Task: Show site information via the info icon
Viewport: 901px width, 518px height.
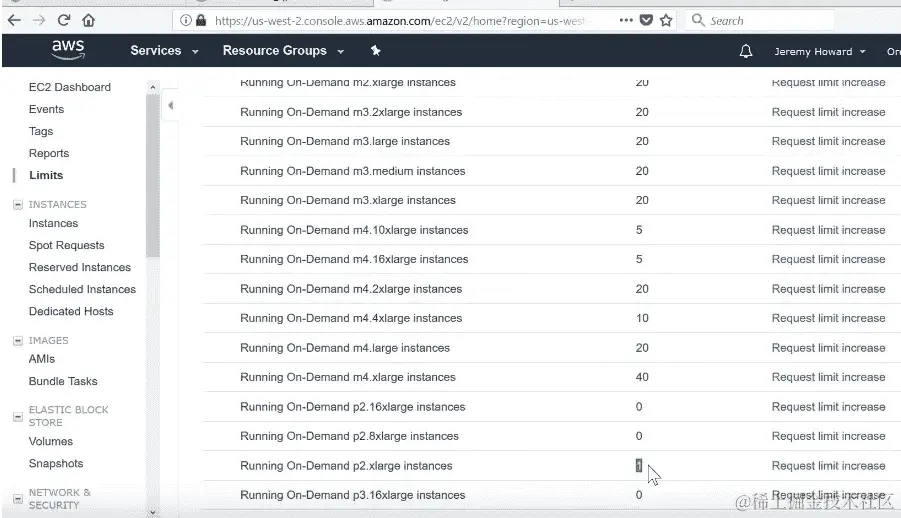Action: (x=186, y=21)
